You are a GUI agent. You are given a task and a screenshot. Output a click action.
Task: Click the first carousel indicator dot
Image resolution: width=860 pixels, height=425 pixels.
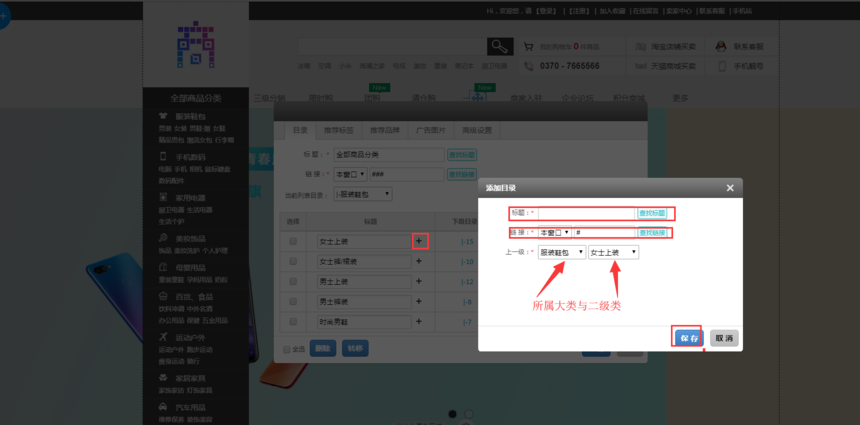(452, 414)
